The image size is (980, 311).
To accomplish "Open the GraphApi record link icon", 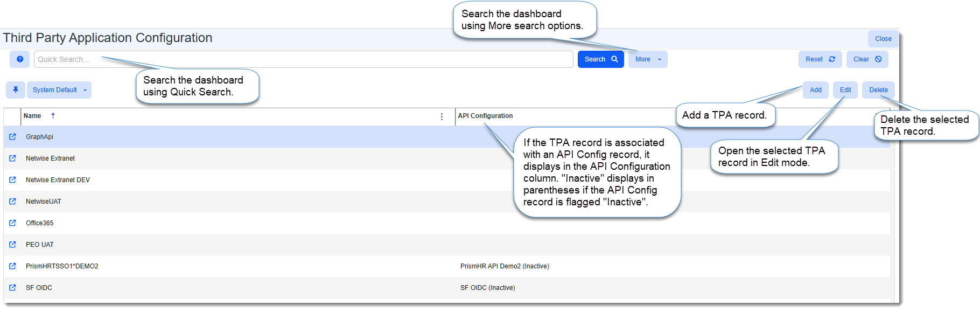I will tap(12, 137).
